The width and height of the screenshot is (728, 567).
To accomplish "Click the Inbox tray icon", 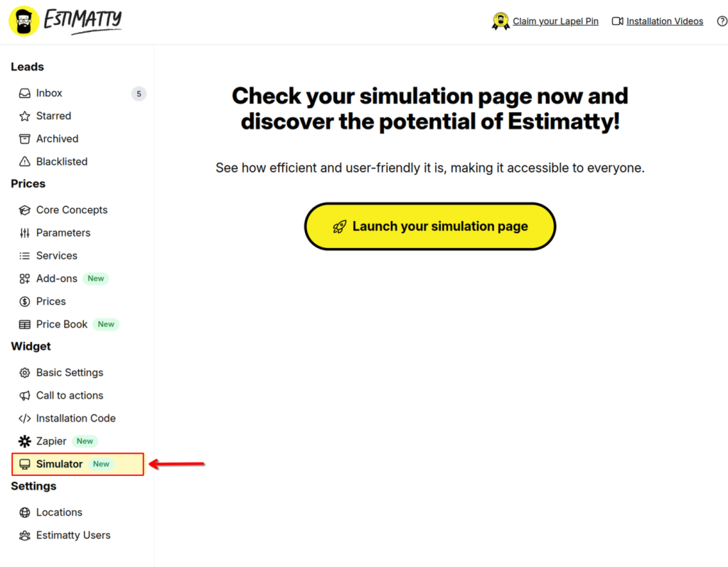I will 25,93.
